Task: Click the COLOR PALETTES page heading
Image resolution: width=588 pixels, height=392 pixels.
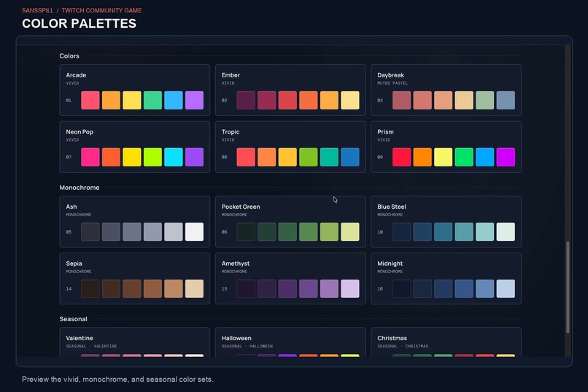Action: 79,23
